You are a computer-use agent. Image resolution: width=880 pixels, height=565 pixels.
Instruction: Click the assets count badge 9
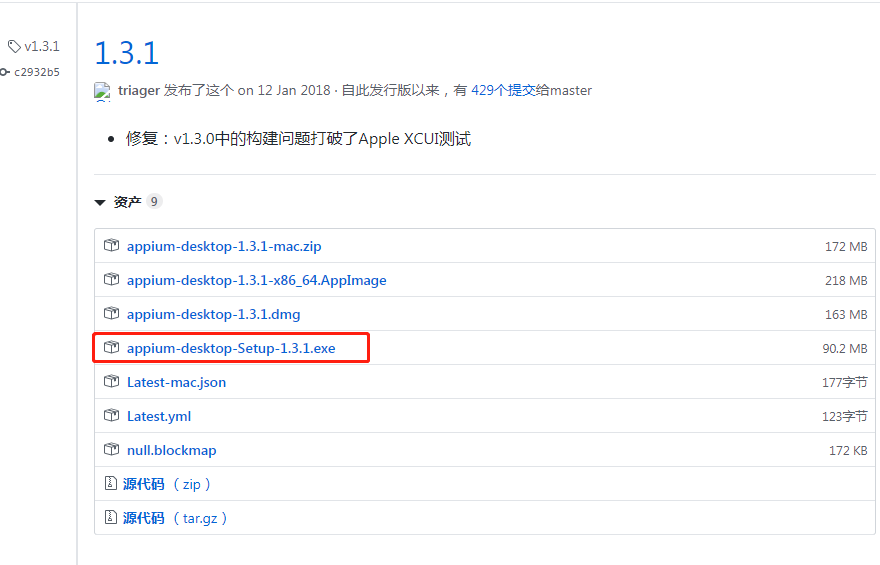point(154,201)
